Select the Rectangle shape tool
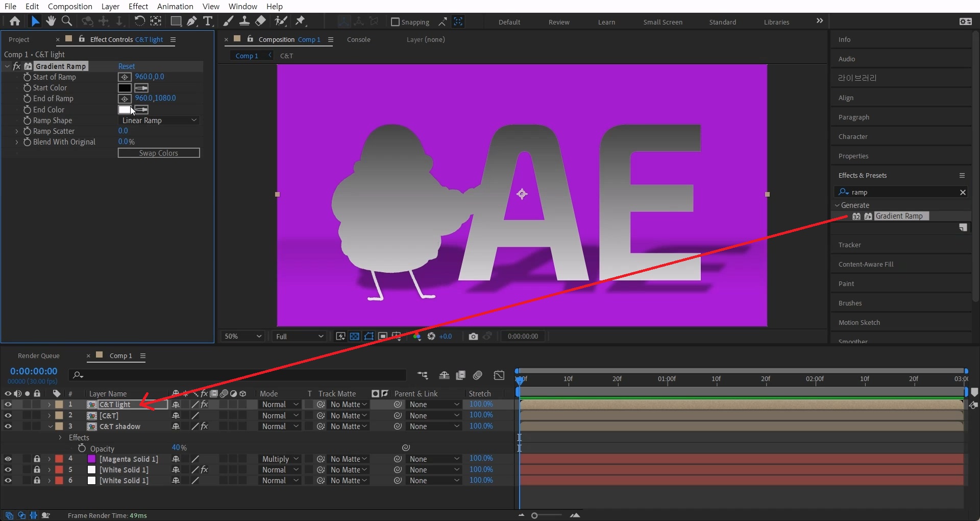This screenshot has width=980, height=521. (x=176, y=21)
